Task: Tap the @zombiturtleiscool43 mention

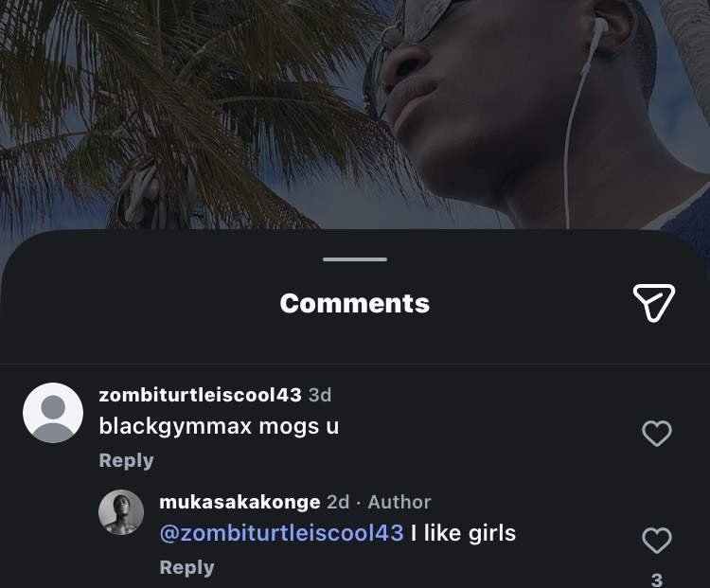Action: tap(282, 533)
